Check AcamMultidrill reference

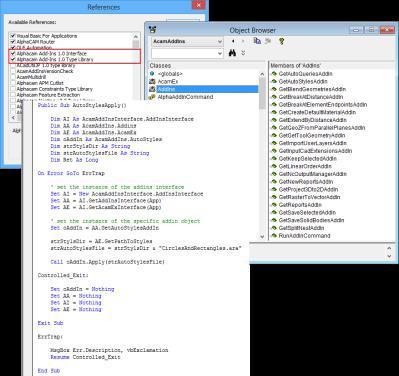[13, 77]
